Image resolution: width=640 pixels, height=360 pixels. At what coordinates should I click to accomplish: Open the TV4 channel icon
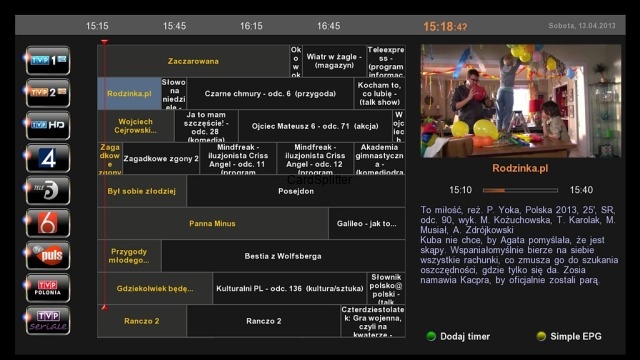[x=48, y=158]
